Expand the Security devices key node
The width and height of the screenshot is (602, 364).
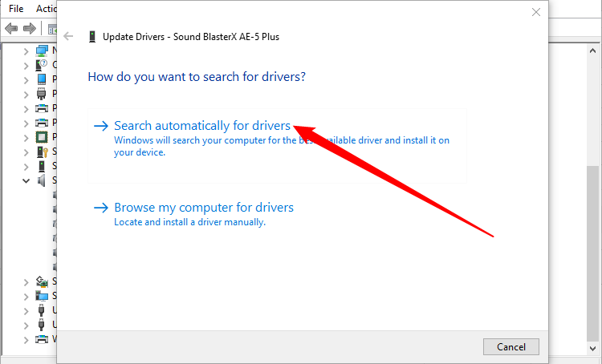coord(26,152)
